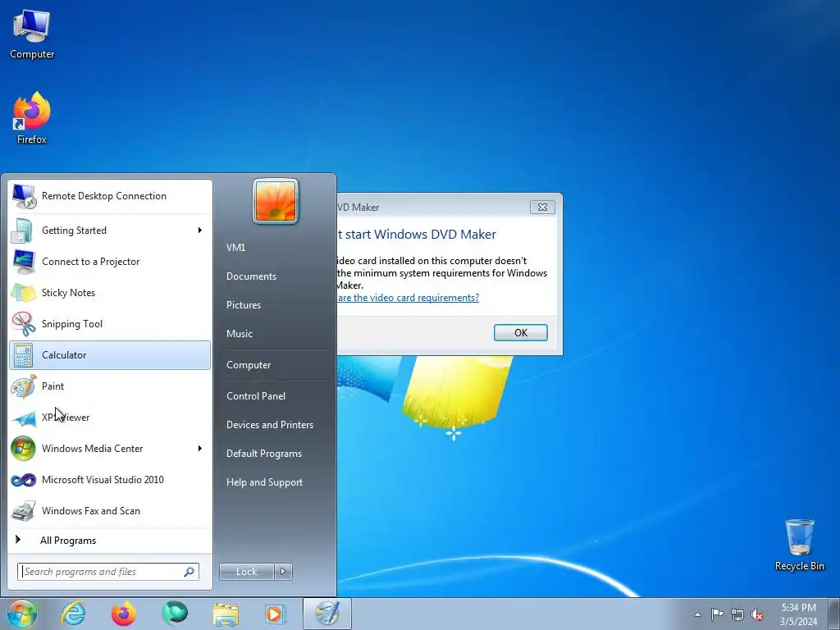Open Remote Desktop Connection icon in Start menu
840x630 pixels.
[24, 196]
